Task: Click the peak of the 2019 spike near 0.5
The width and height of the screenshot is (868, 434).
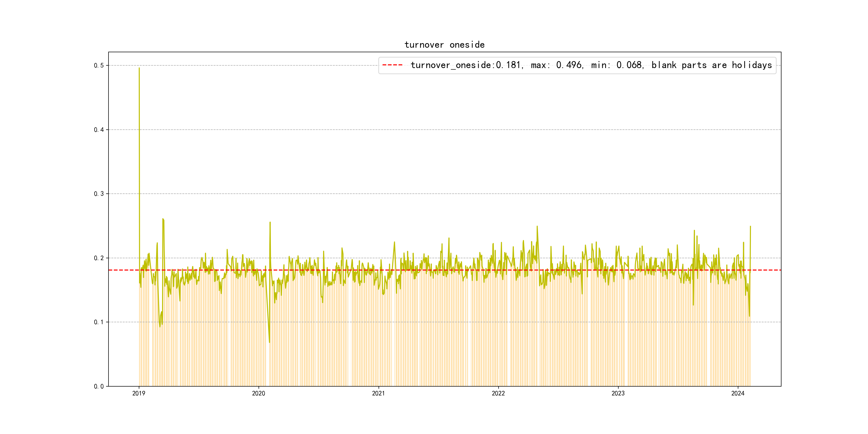Action: pos(139,68)
